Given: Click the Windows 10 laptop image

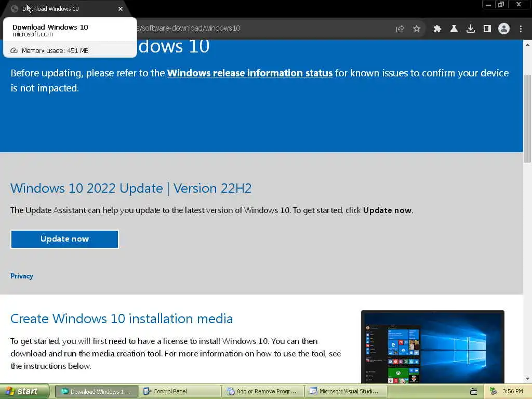Looking at the screenshot, I should click(433, 347).
